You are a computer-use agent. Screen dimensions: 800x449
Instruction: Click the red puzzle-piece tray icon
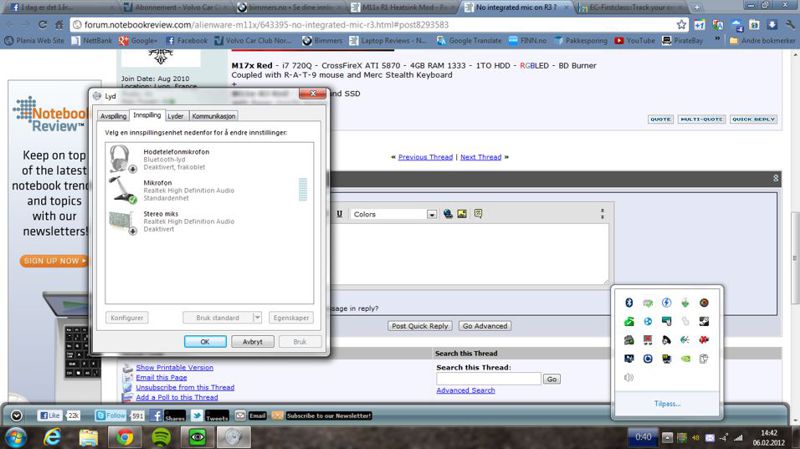point(704,340)
